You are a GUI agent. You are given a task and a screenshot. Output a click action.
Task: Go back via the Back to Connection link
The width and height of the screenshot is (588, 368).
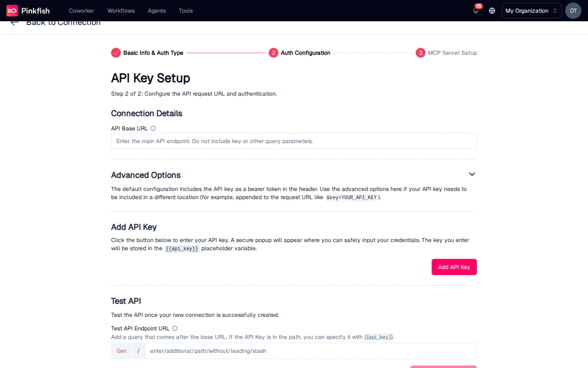63,22
